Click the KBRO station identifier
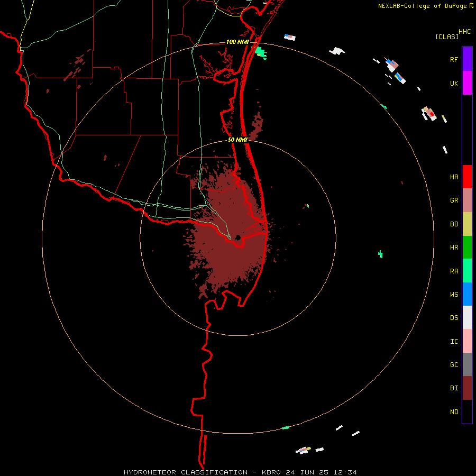The width and height of the screenshot is (476, 476). coord(271,472)
